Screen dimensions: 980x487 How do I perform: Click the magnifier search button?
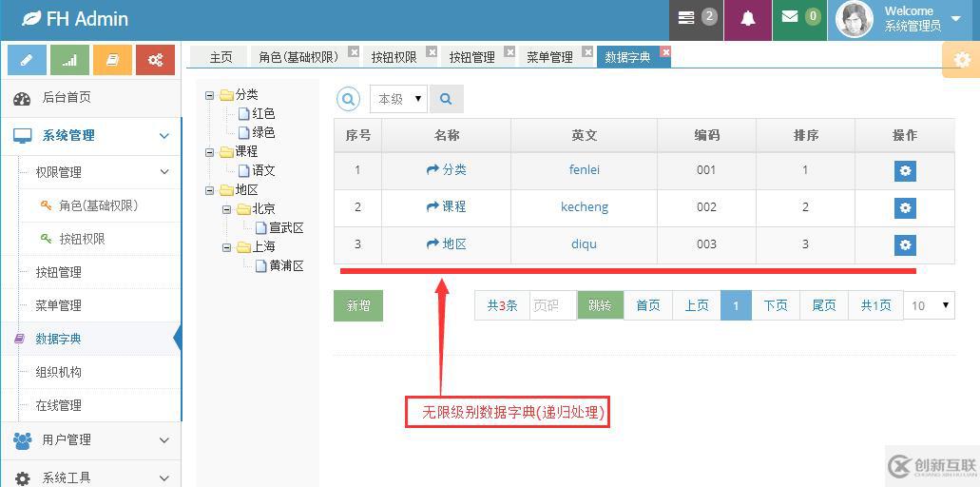pos(446,99)
